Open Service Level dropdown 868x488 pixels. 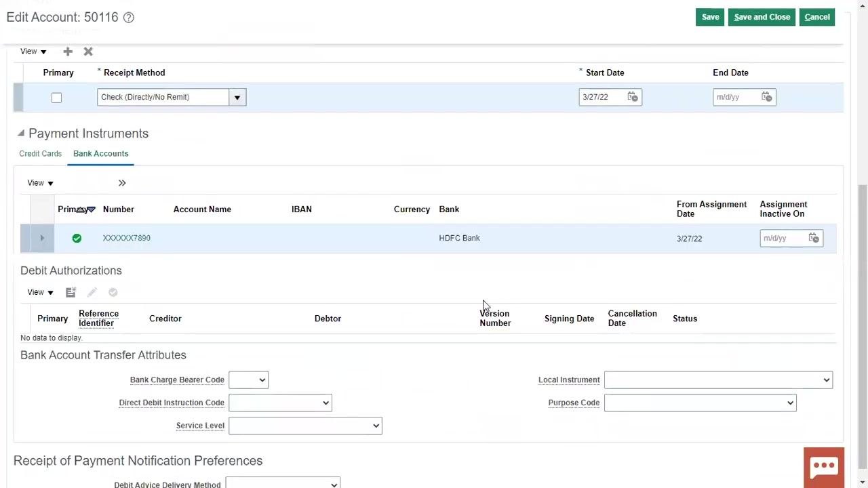(305, 426)
